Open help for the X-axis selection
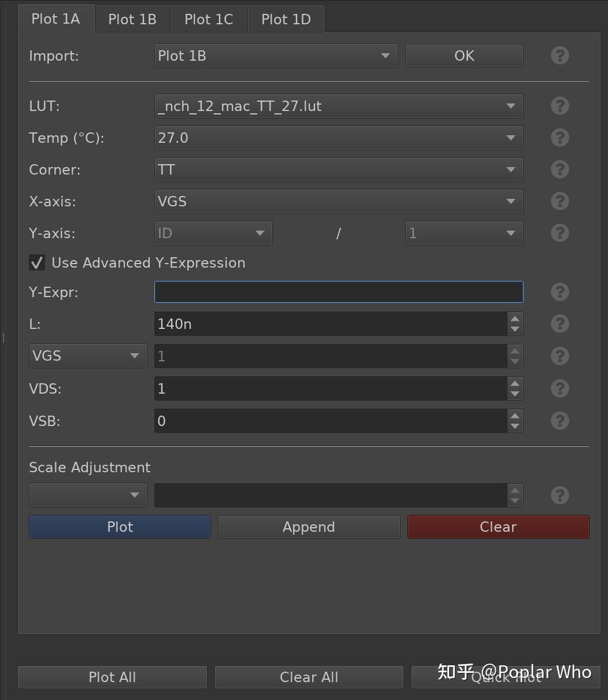The image size is (608, 700). tap(559, 201)
